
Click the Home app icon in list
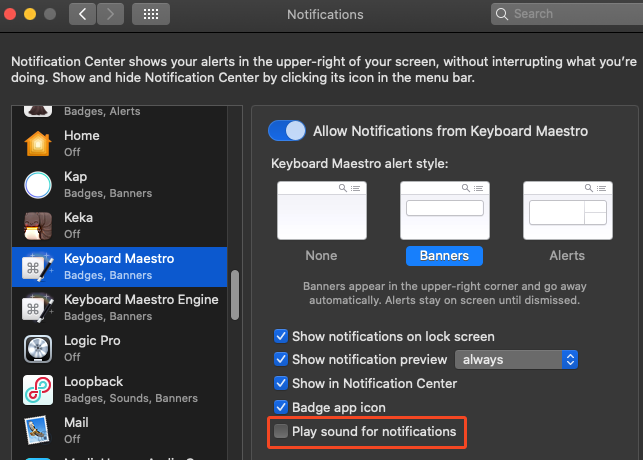[x=38, y=143]
